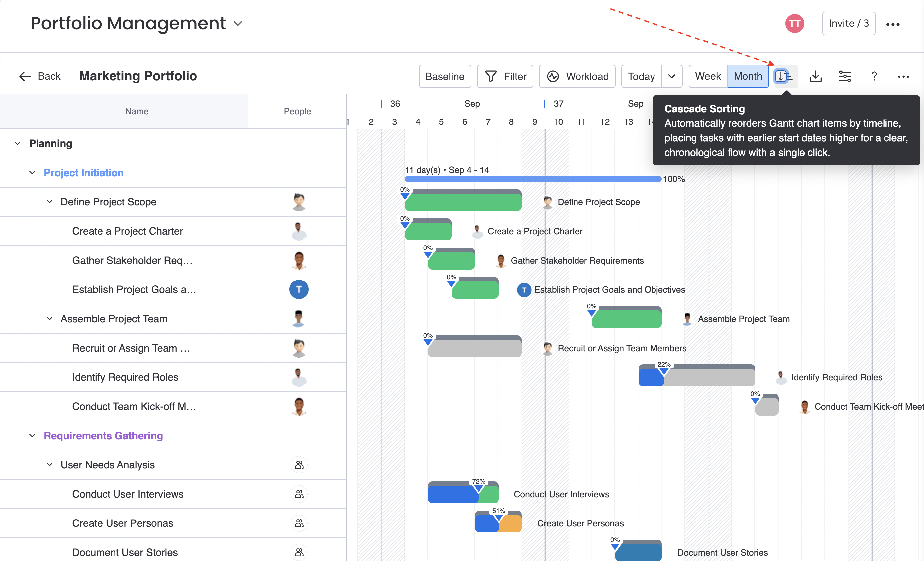Screen dimensions: 924x561
Task: Select the Month view toggle
Action: pyautogui.click(x=747, y=76)
